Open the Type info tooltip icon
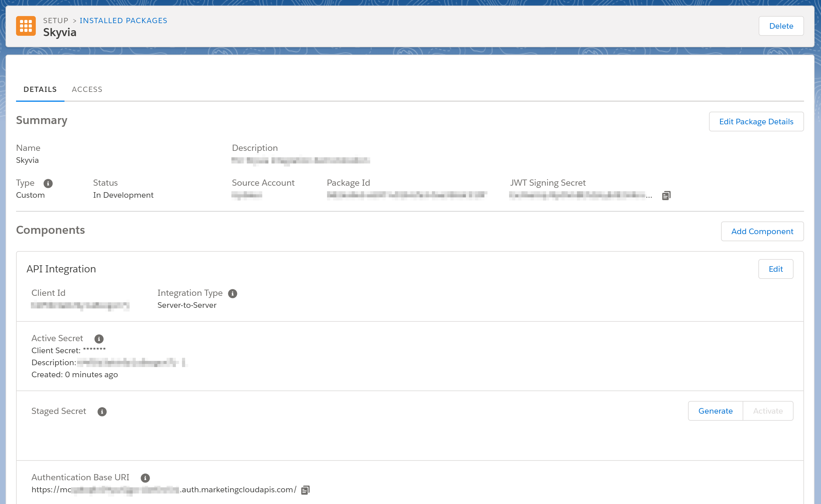The image size is (821, 504). [x=48, y=183]
